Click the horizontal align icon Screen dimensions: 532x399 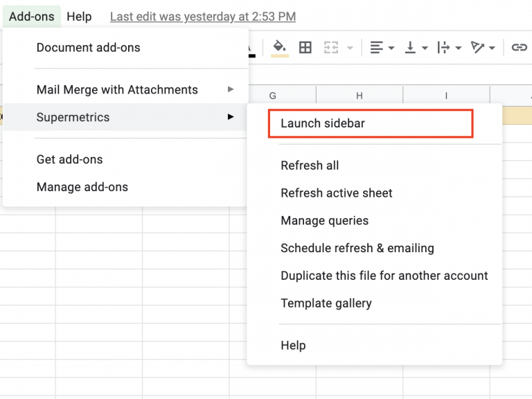(377, 47)
